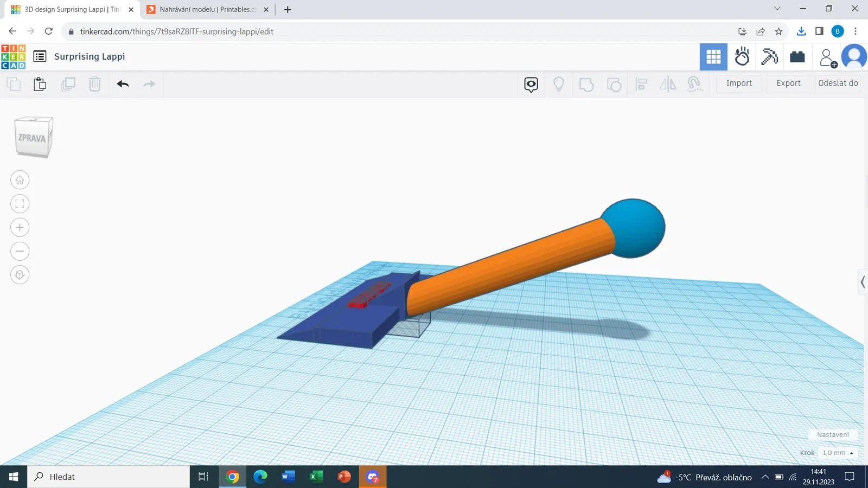
Task: Click the Tinkercad logo
Action: (14, 57)
